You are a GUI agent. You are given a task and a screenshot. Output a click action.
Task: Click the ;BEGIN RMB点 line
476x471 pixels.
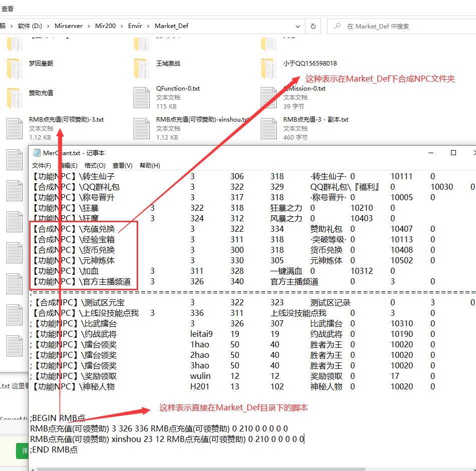coord(58,418)
